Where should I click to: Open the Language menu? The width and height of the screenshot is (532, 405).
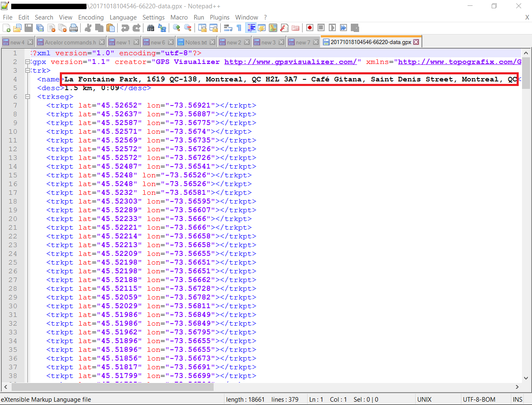click(x=123, y=17)
